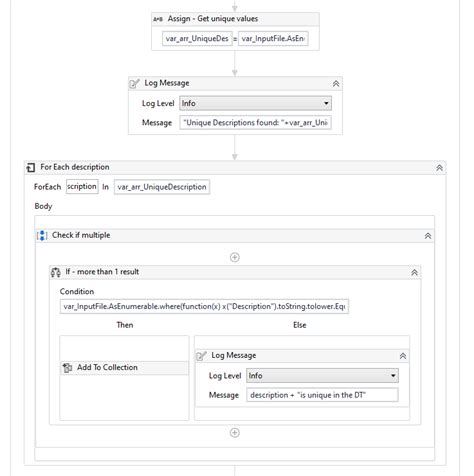This screenshot has width=474, height=476.
Task: Click the If - more than 1 result icon
Action: pyautogui.click(x=56, y=272)
